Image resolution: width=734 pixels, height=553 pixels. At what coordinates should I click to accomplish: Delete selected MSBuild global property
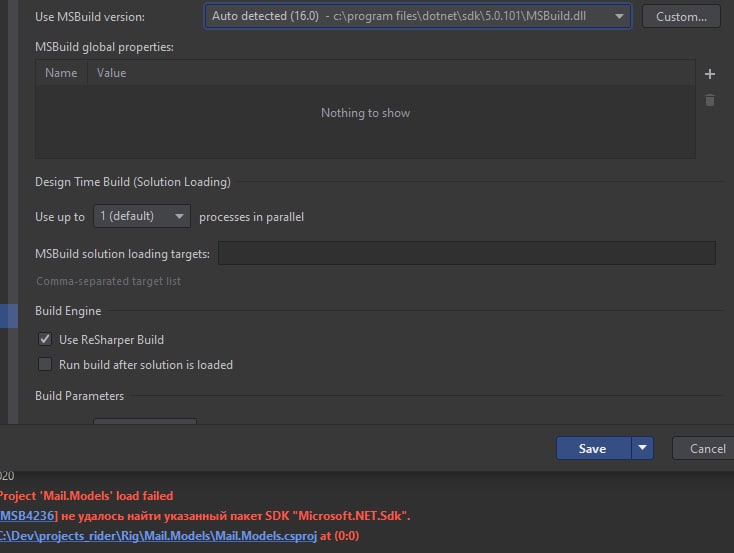click(x=710, y=100)
